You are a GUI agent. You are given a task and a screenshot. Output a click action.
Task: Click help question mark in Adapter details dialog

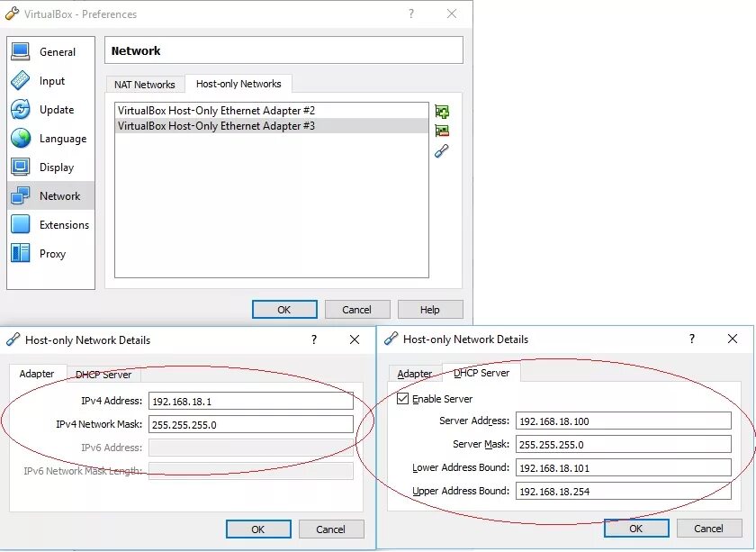[314, 339]
